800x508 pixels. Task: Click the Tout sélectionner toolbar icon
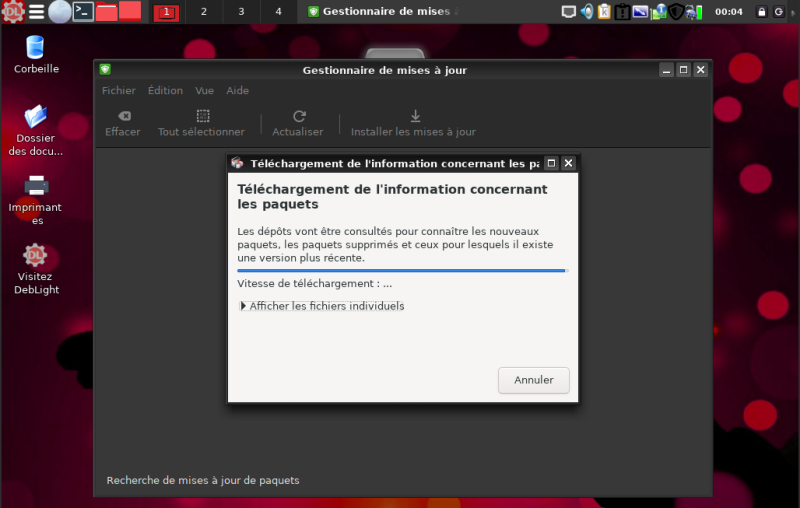coord(202,116)
